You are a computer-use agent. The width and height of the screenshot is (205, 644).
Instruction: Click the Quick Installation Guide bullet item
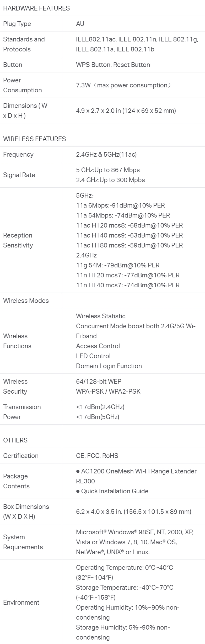point(112,491)
